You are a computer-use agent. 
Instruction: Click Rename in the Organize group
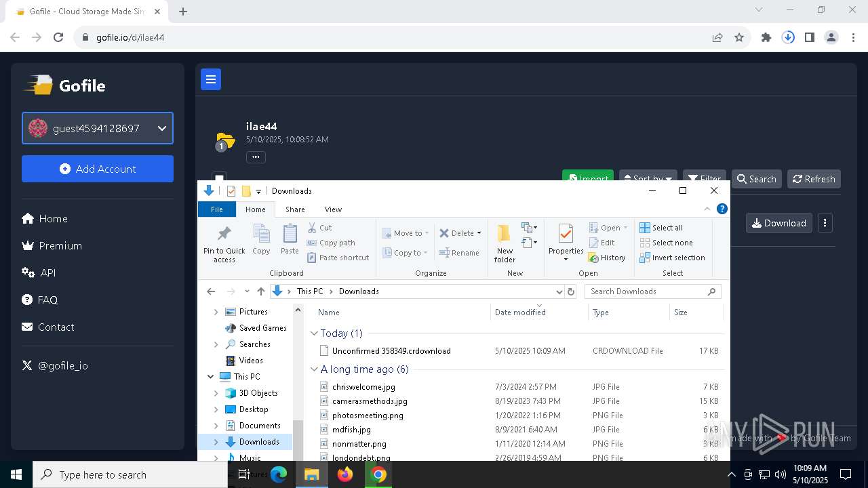pos(459,253)
